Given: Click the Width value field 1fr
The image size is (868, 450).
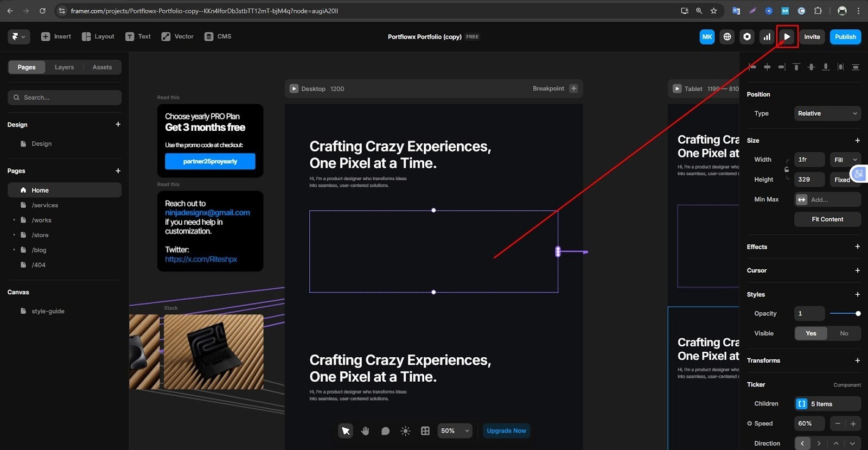Looking at the screenshot, I should (809, 160).
